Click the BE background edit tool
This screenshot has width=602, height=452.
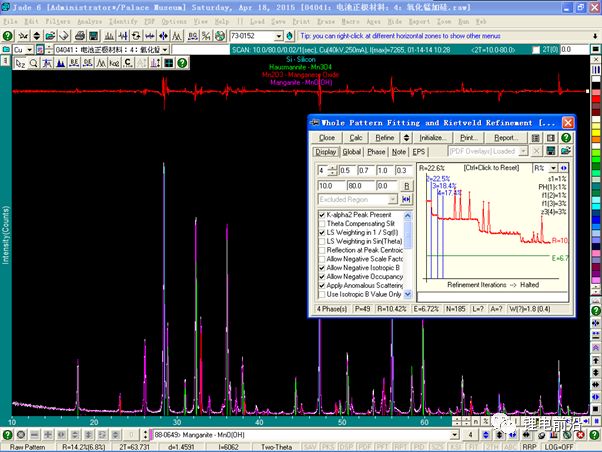pyautogui.click(x=74, y=63)
